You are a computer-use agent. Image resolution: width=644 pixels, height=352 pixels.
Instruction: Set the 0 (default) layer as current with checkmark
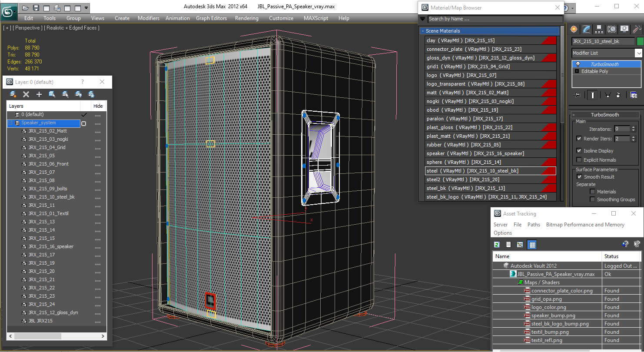tap(84, 115)
